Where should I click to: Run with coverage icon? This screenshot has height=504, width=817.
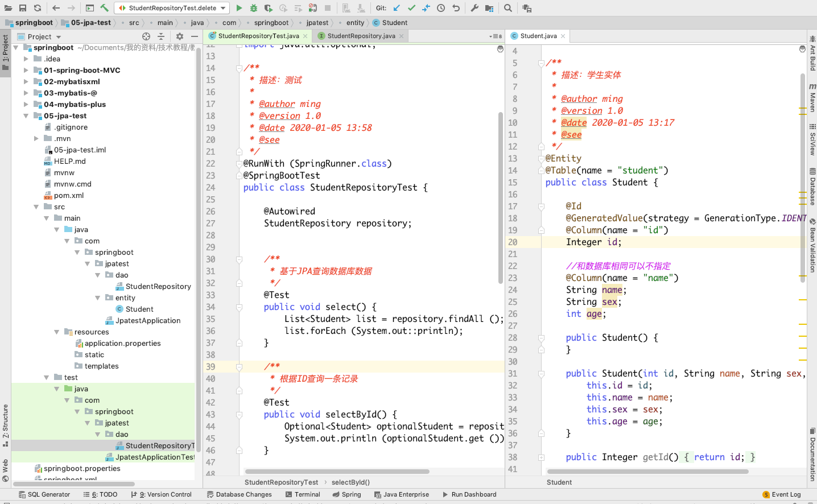pos(269,8)
